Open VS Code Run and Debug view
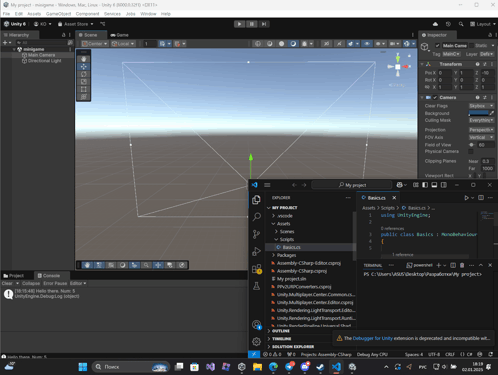This screenshot has width=498, height=375. coord(256,251)
